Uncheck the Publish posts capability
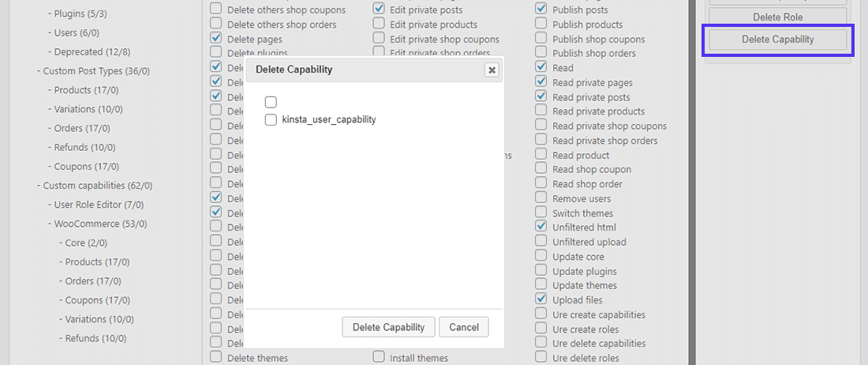 tap(541, 9)
